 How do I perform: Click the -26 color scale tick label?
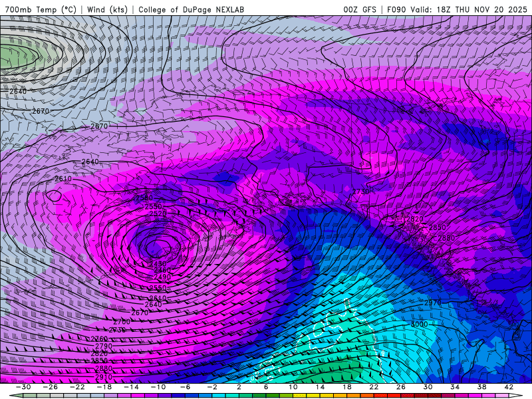coord(51,387)
